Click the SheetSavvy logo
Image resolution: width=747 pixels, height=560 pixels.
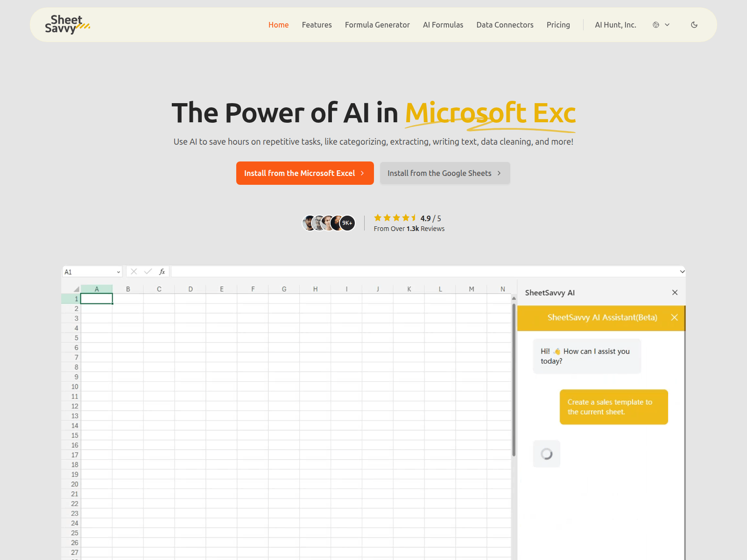[x=67, y=25]
